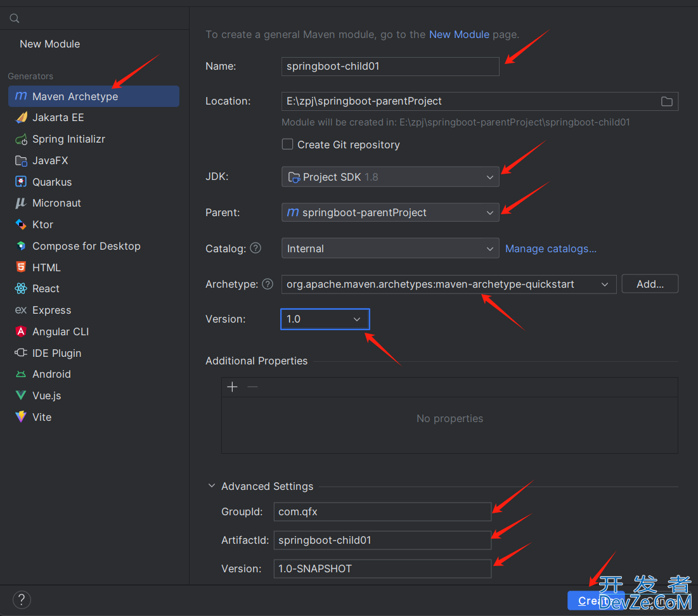The image size is (698, 616).
Task: Click the IDE Plugin icon
Action: click(x=21, y=352)
